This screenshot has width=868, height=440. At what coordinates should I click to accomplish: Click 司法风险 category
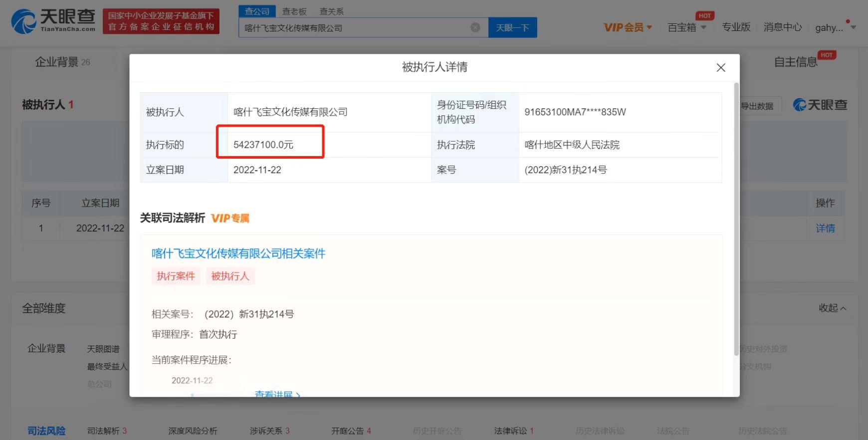point(46,431)
